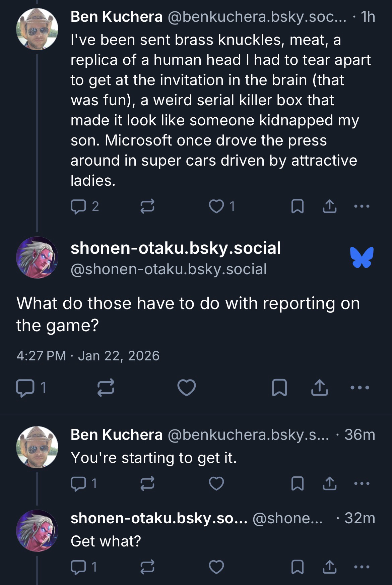Repost Ben Kuchera's brass knuckles post
392x585 pixels.
(147, 206)
